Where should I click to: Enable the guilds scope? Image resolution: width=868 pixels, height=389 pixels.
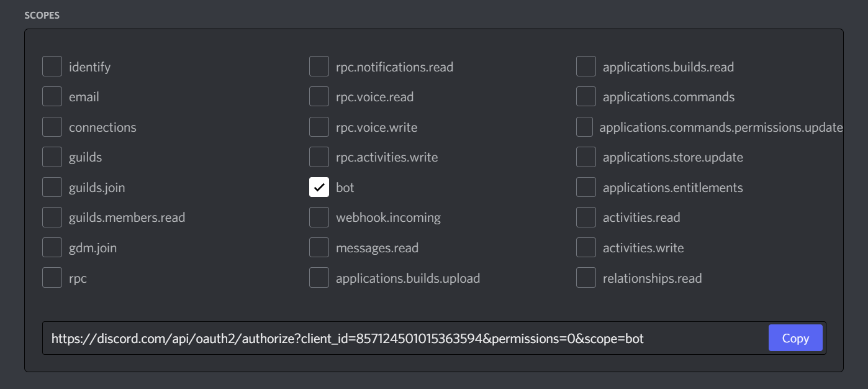(52, 157)
